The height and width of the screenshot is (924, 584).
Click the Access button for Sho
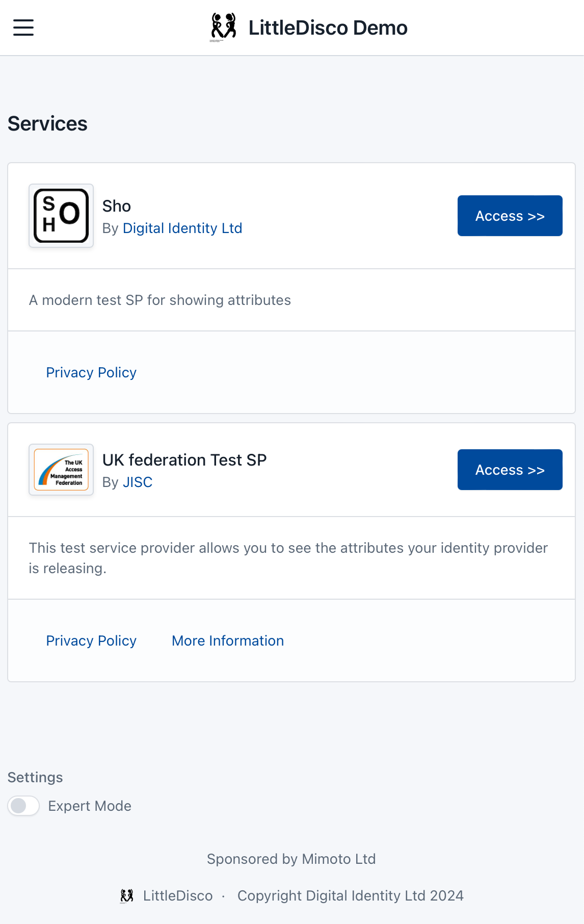tap(510, 216)
